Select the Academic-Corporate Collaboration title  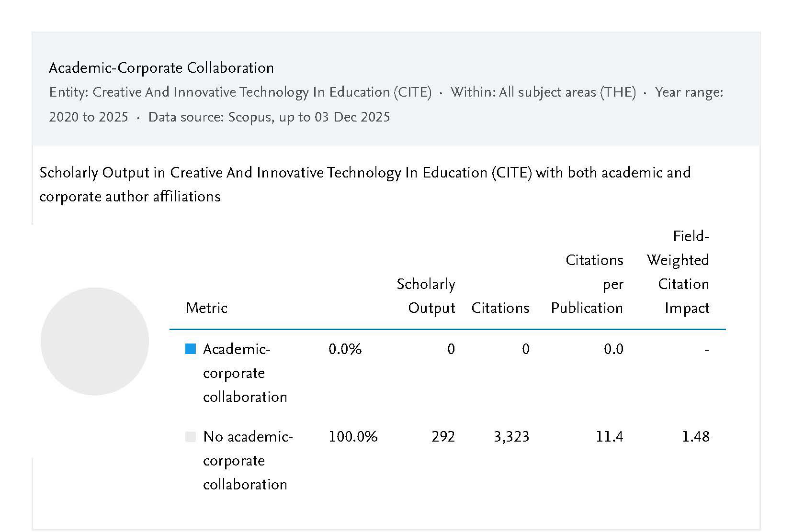point(161,68)
